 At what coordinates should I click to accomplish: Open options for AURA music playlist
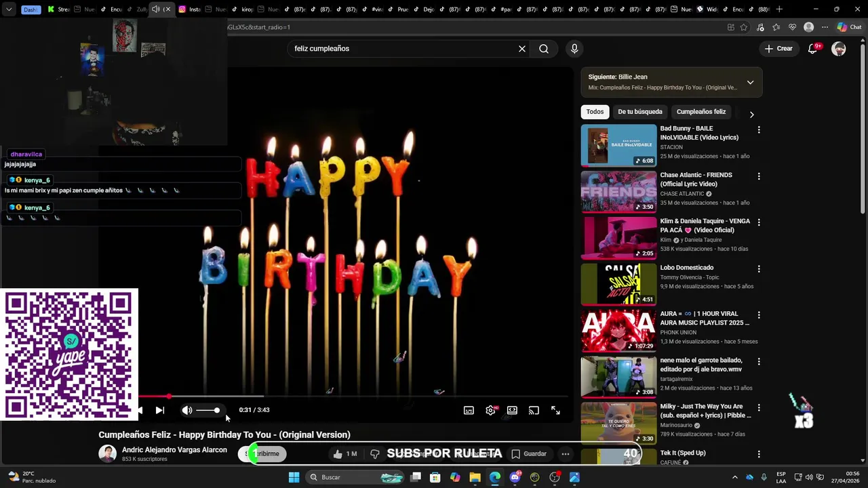[x=759, y=315]
